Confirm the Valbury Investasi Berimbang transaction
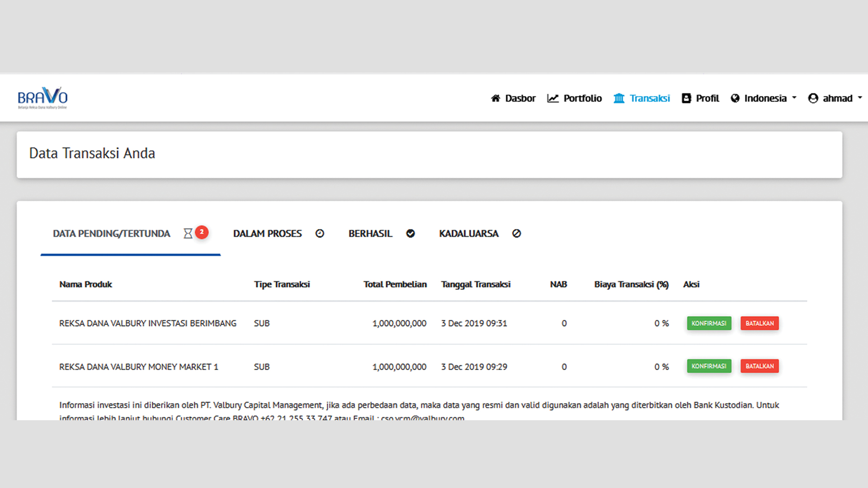 click(709, 323)
